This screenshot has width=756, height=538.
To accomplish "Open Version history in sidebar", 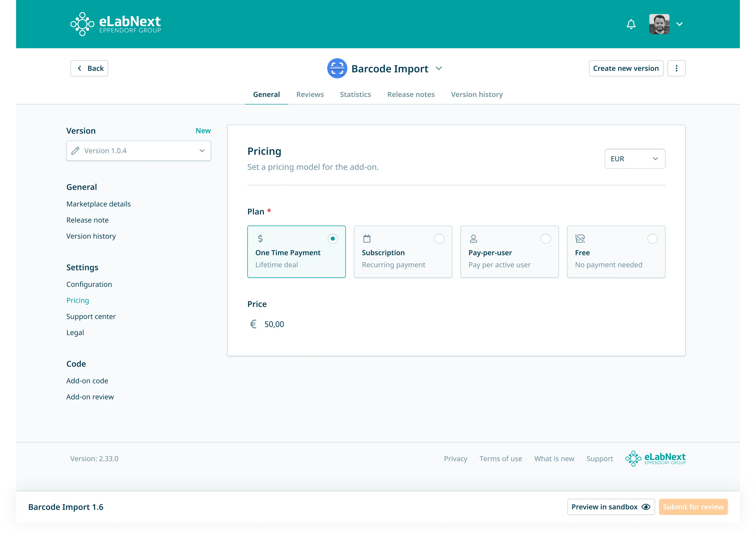I will (x=91, y=236).
